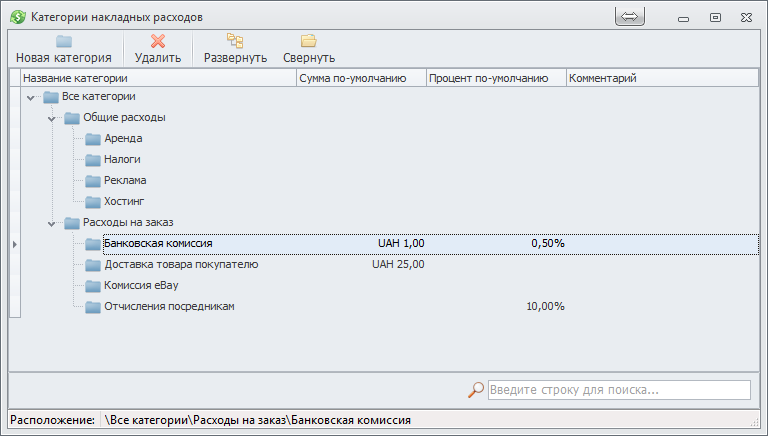
Task: Select the Налоги category
Action: [x=122, y=159]
